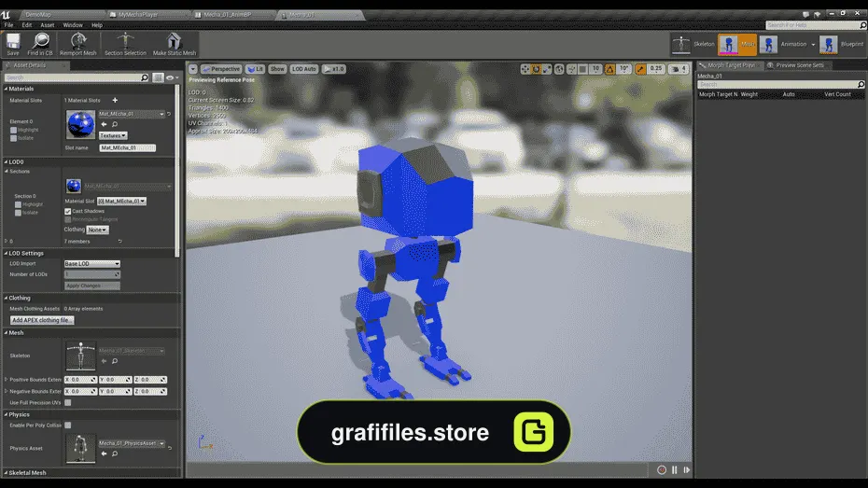Reset Mat_MEcha_01 material to default
The width and height of the screenshot is (868, 488).
tap(169, 114)
